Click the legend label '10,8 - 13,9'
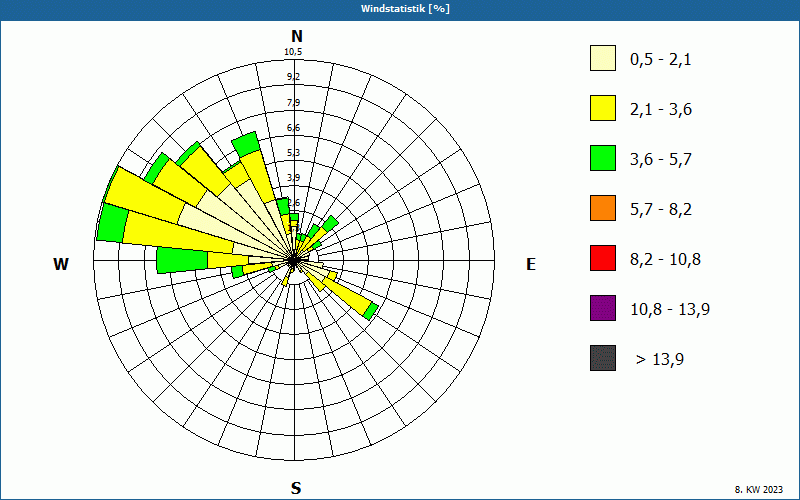Image resolution: width=800 pixels, height=500 pixels. pos(670,310)
